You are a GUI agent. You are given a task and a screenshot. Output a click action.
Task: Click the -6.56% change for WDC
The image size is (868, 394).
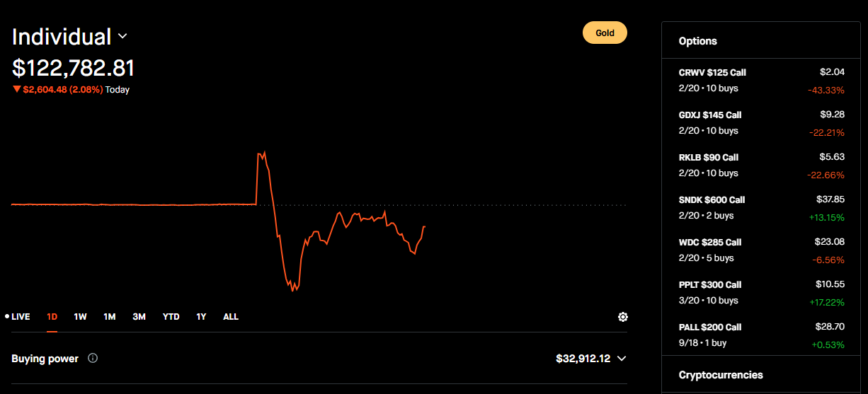coord(828,260)
